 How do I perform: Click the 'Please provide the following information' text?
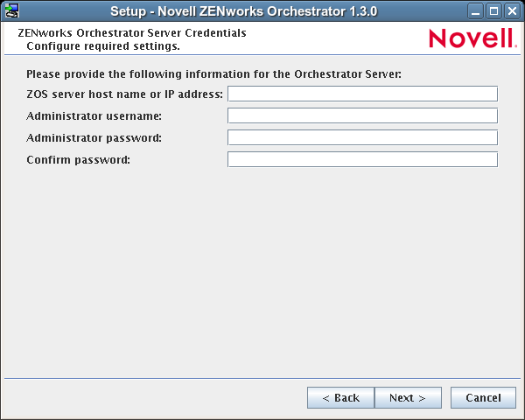pos(213,74)
